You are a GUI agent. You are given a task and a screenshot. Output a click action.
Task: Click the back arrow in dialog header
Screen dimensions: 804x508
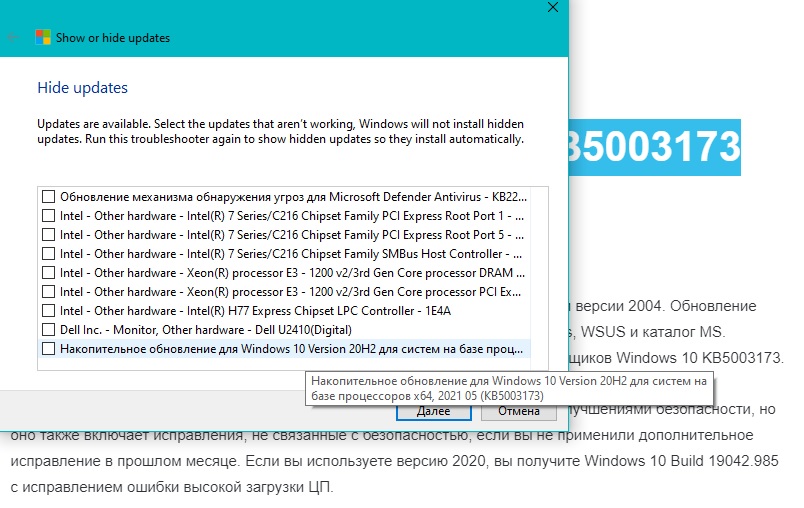click(13, 37)
